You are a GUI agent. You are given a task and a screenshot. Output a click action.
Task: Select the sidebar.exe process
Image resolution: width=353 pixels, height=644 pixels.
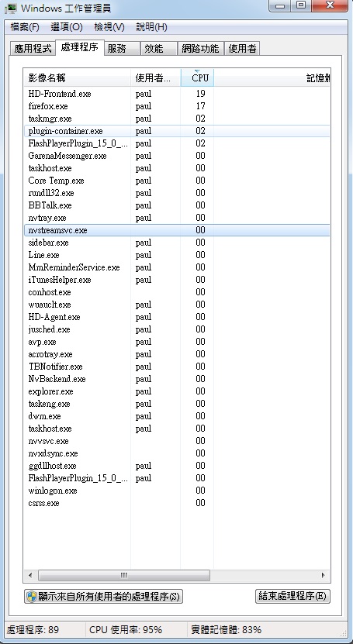click(177, 243)
